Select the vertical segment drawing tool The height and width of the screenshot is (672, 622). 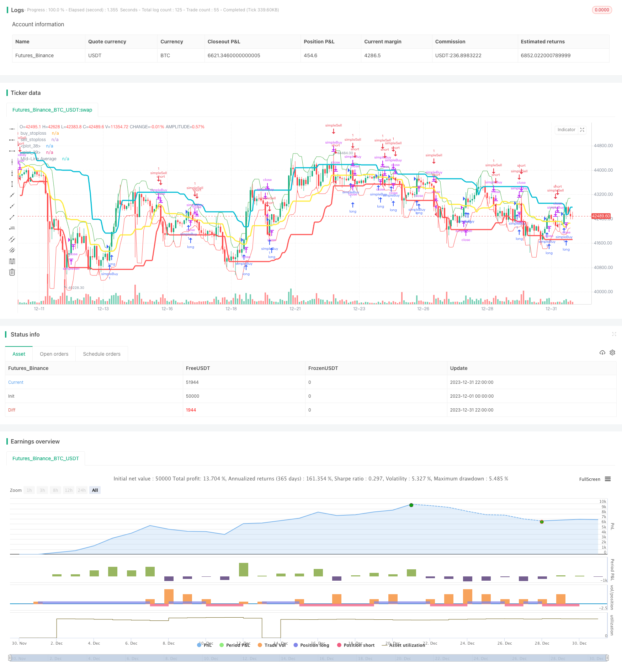[12, 184]
